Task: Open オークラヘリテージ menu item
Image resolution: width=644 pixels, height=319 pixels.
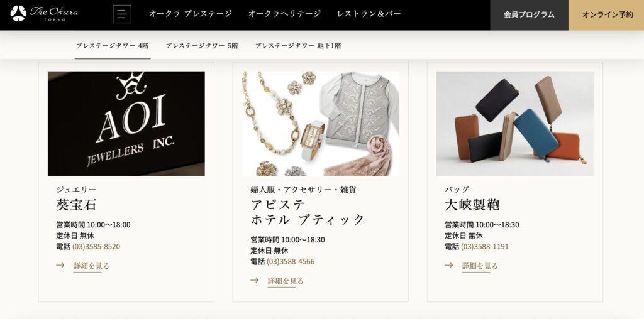Action: [284, 14]
